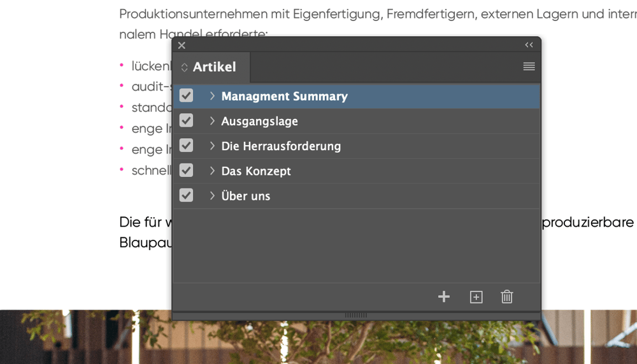The width and height of the screenshot is (637, 364).
Task: Toggle the Das Konzept checkbox
Action: point(186,171)
